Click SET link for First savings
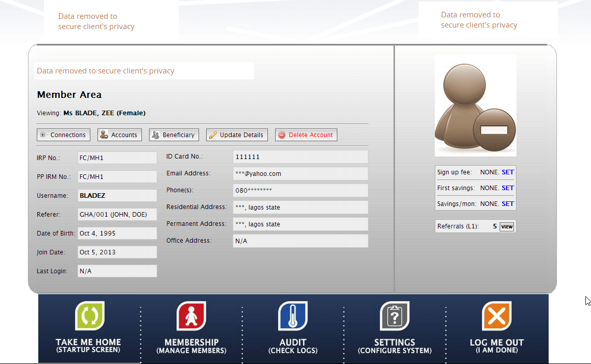Screen dimensions: 591x364 507,188
